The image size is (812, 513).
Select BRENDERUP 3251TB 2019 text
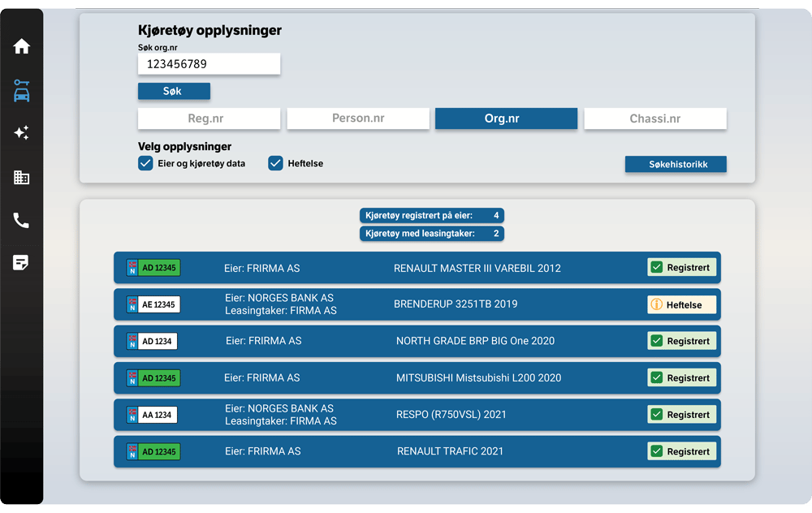[456, 304]
